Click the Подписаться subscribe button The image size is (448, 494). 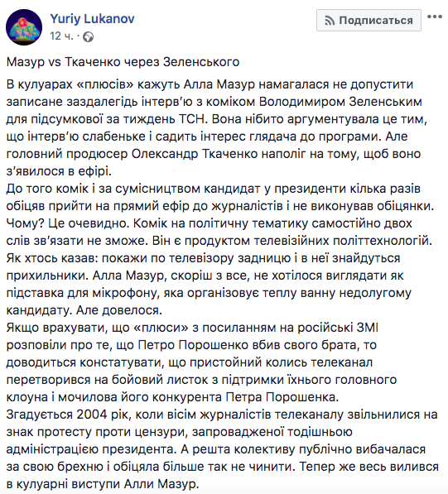coord(369,21)
